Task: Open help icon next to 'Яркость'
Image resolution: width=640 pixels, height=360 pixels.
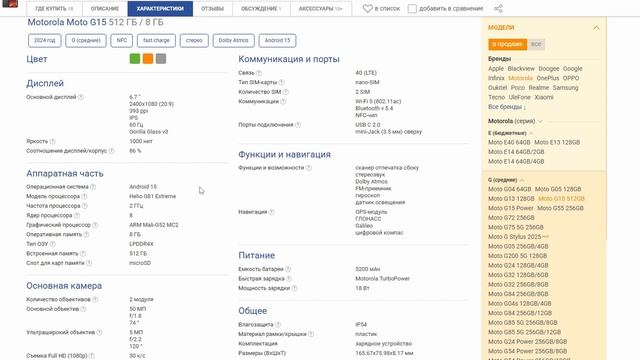Action: click(x=52, y=141)
